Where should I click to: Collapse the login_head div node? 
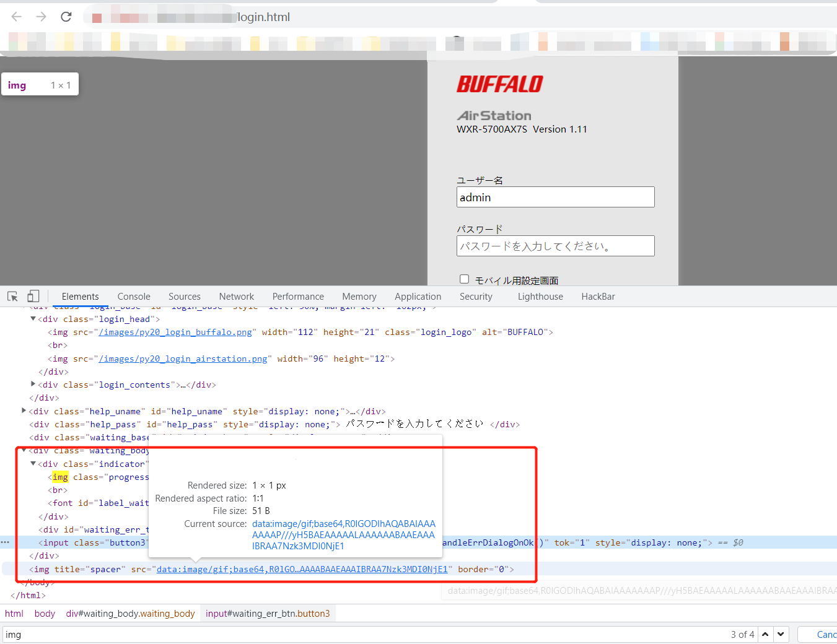[33, 319]
